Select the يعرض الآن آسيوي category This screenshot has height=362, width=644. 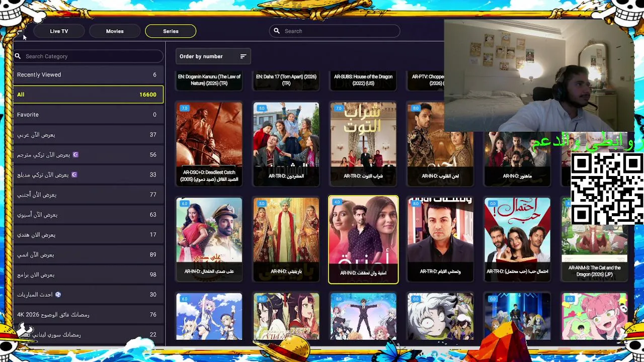(x=88, y=215)
